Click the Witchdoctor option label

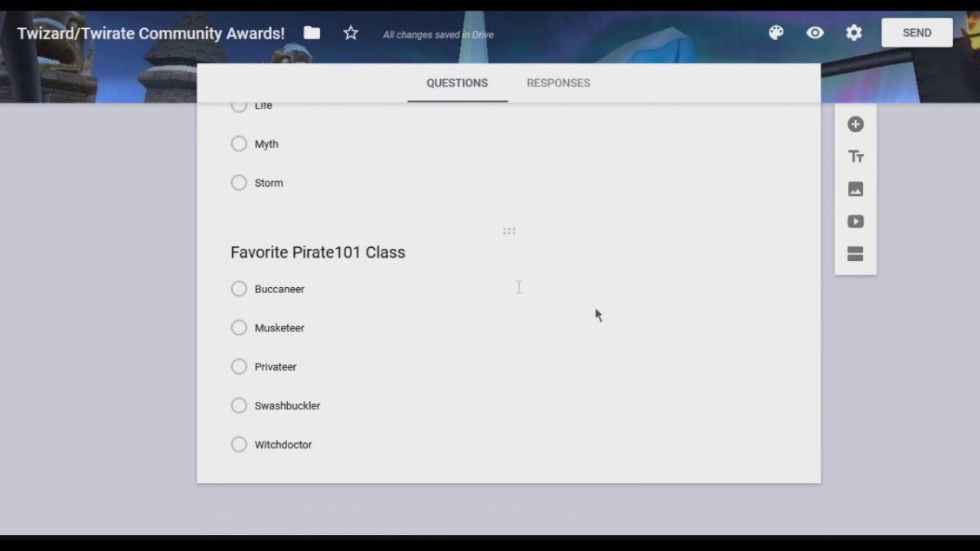point(283,445)
